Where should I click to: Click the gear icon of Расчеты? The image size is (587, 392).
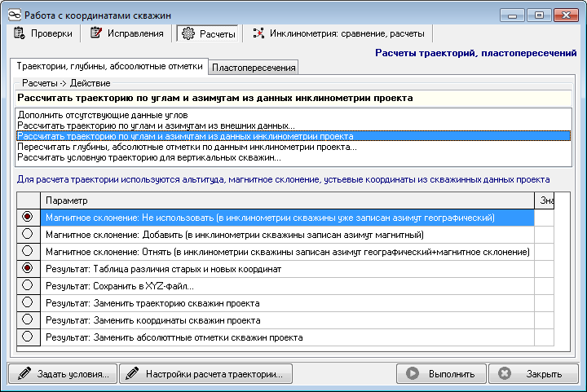pos(188,33)
